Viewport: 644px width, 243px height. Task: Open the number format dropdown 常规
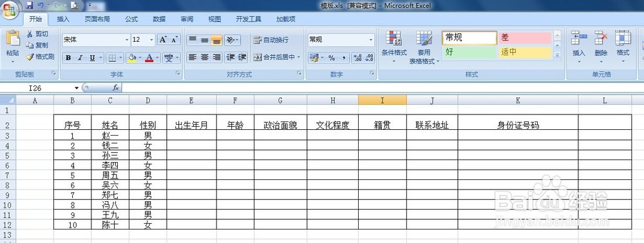[371, 40]
